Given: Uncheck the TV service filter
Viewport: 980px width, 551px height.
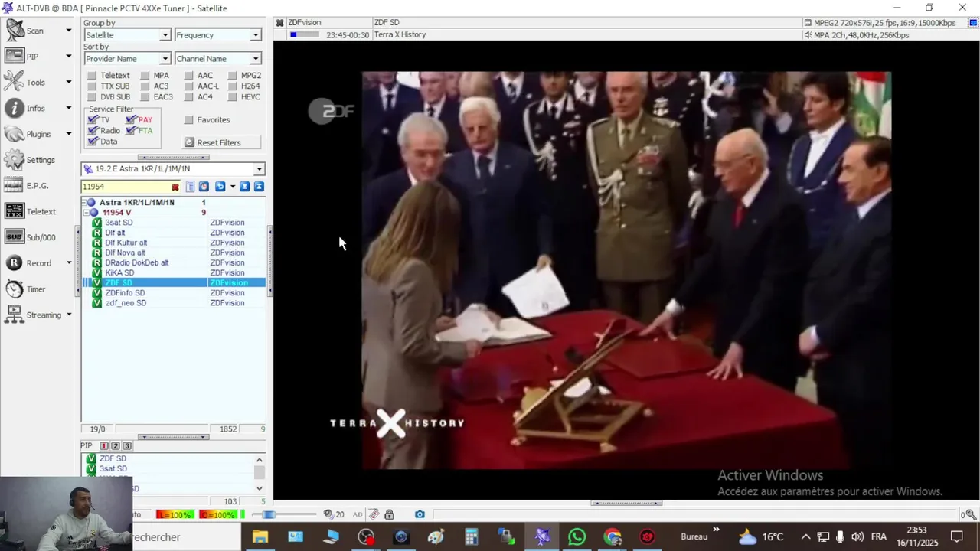Looking at the screenshot, I should (93, 120).
